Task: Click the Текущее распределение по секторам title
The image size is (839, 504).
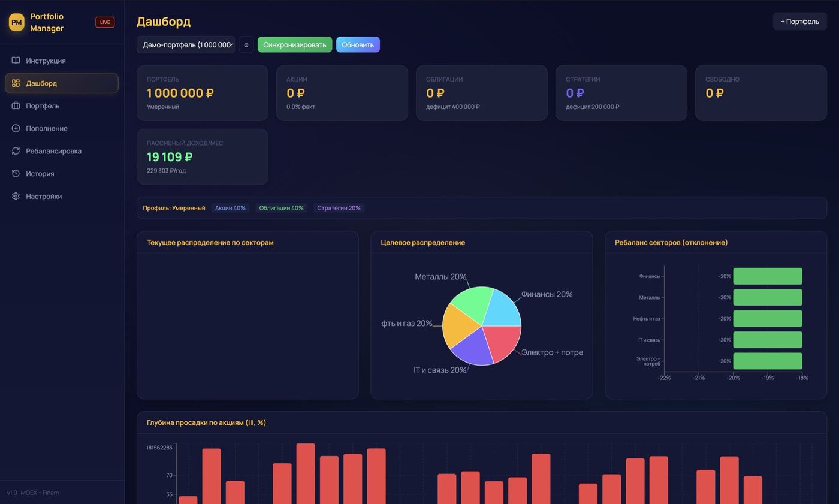Action: tap(210, 243)
